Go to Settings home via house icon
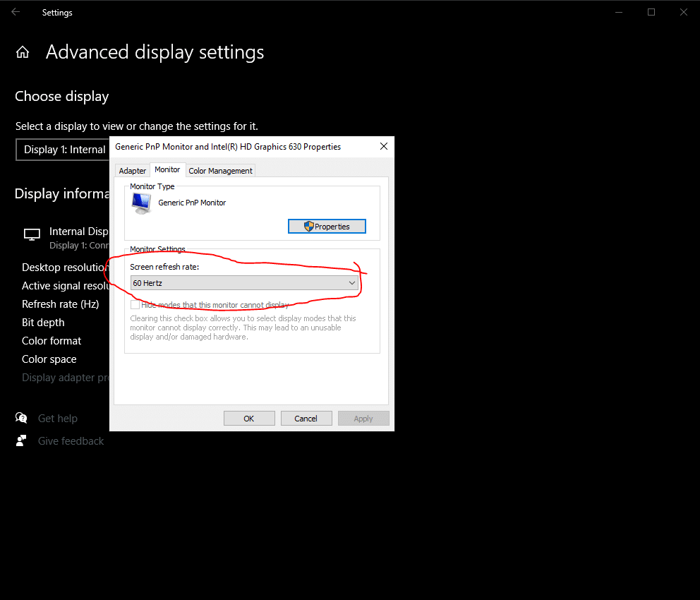 pos(23,52)
